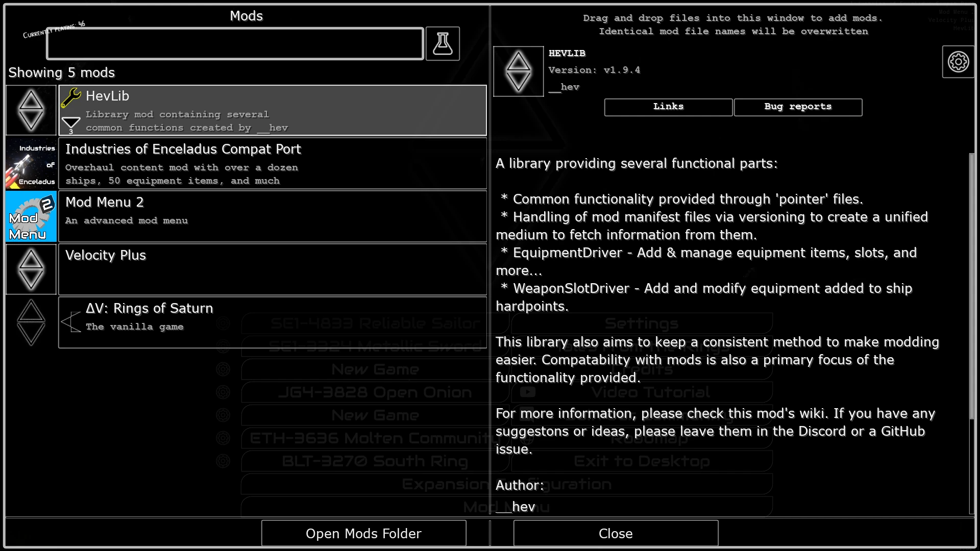Screen dimensions: 980x551
Task: Click the flask icon next to the search box
Action: point(443,44)
